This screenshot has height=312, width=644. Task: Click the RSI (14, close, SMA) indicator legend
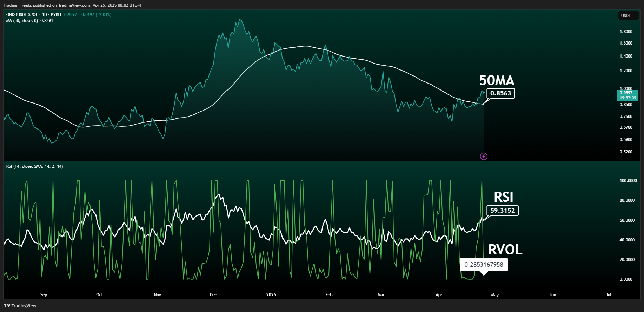(x=34, y=166)
